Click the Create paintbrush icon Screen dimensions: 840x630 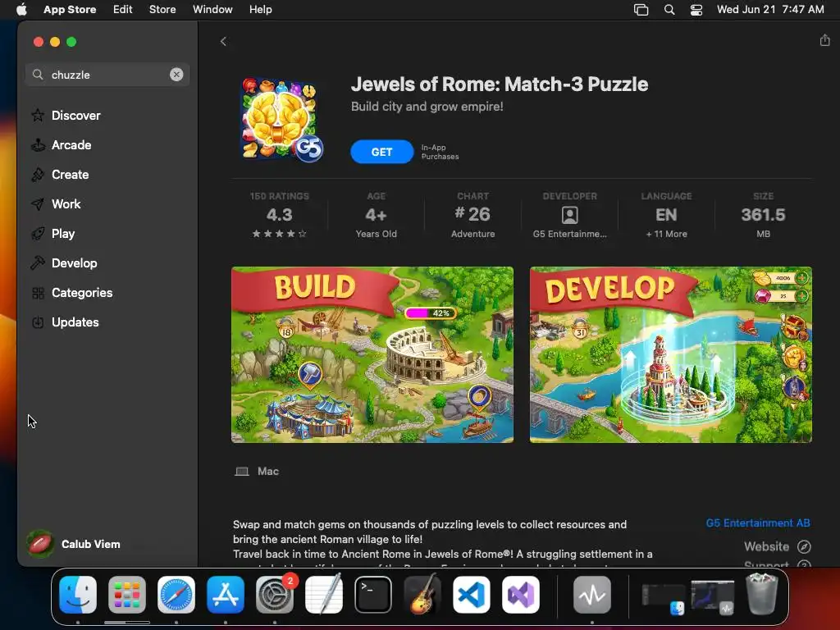click(x=38, y=174)
